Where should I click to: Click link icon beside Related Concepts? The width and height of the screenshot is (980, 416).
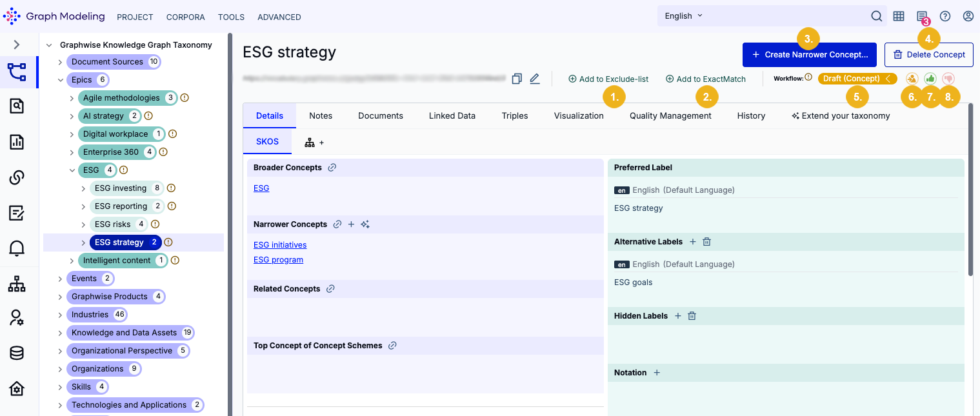point(330,289)
